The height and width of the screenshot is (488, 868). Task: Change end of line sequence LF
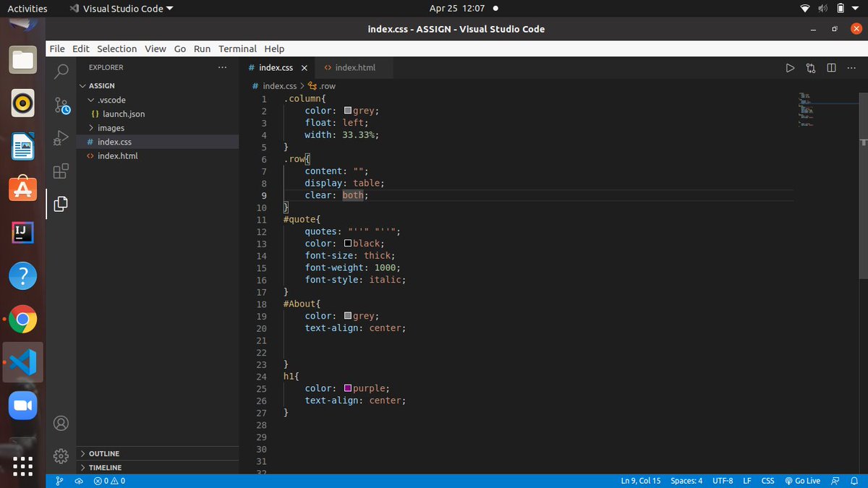(x=747, y=481)
